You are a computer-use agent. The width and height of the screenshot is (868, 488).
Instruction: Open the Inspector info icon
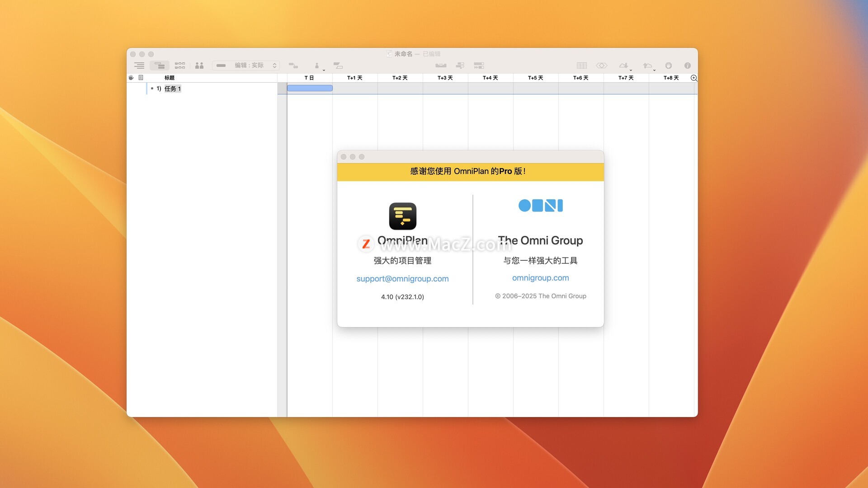click(687, 66)
